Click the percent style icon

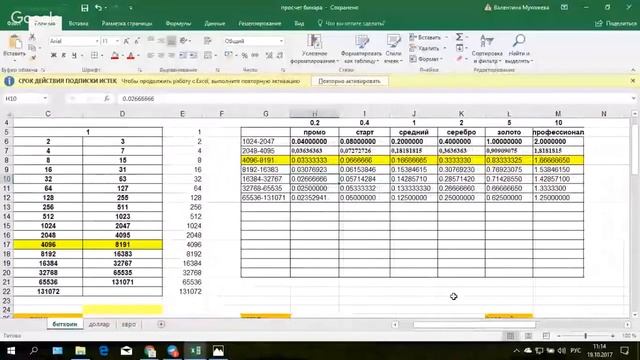coord(244,56)
